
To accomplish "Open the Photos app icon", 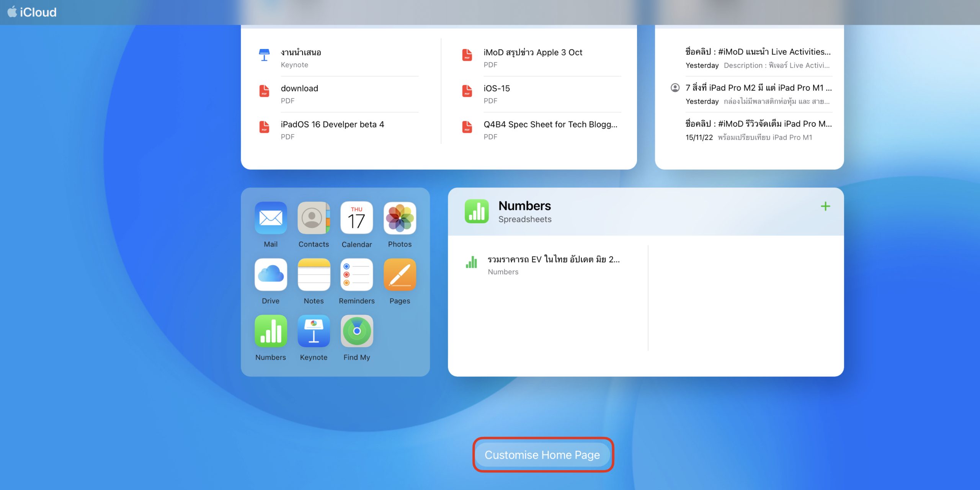I will 400,218.
